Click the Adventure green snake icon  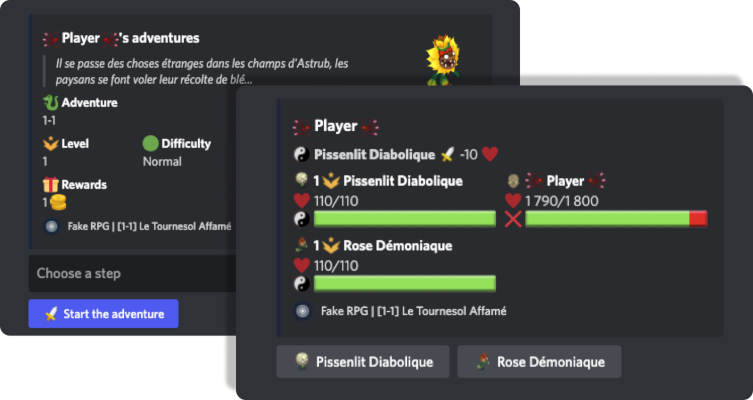[x=51, y=102]
